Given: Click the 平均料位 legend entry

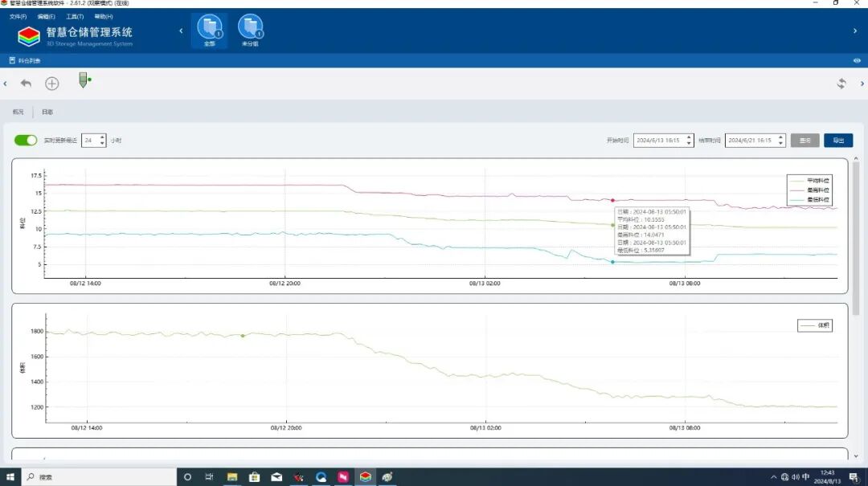Looking at the screenshot, I should coord(810,181).
